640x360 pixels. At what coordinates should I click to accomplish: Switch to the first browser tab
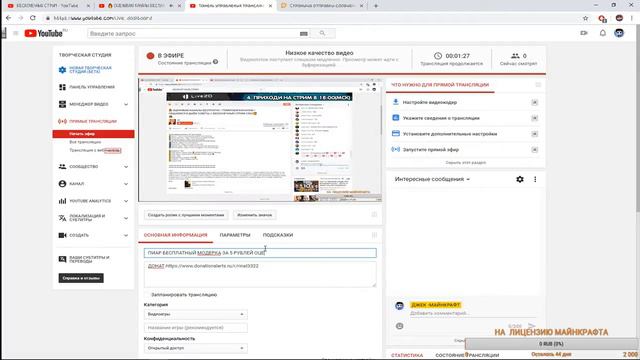(x=48, y=6)
